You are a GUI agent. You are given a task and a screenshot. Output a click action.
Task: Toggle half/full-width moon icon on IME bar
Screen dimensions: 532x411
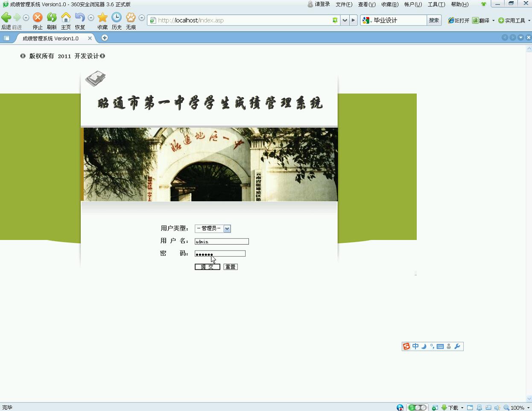tap(424, 347)
